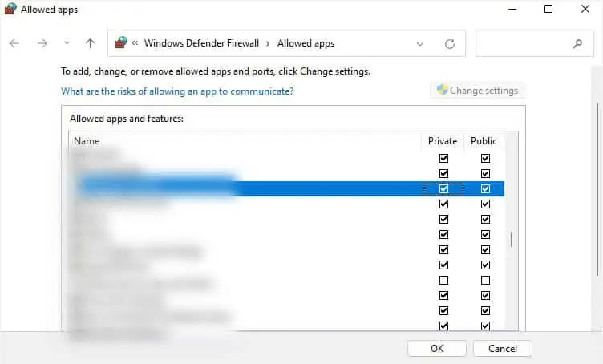Uncheck Public box in highlighted row
This screenshot has height=364, width=603.
pos(485,189)
